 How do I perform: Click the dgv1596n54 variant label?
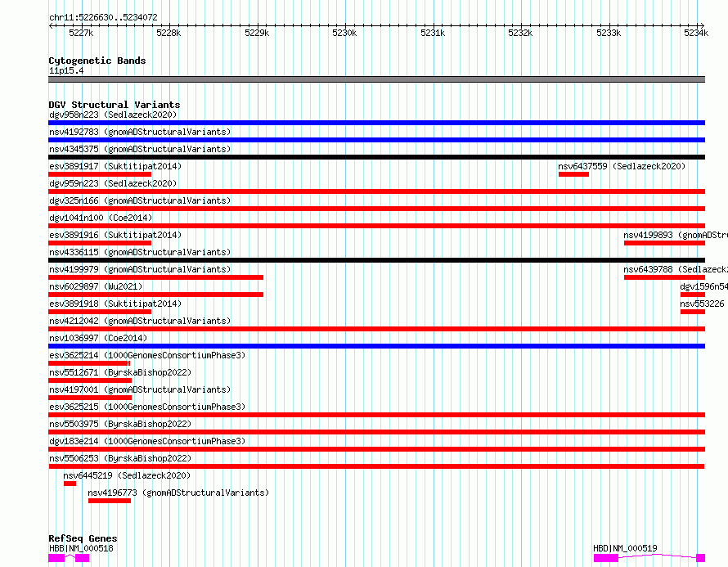(x=703, y=286)
